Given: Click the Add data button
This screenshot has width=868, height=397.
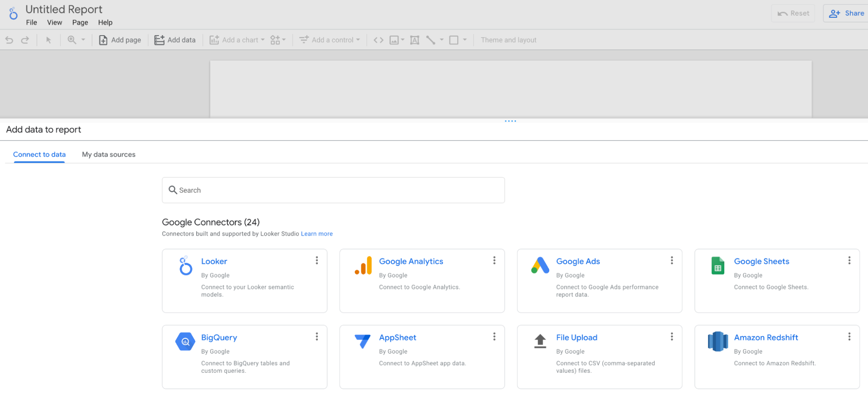Looking at the screenshot, I should click(175, 40).
